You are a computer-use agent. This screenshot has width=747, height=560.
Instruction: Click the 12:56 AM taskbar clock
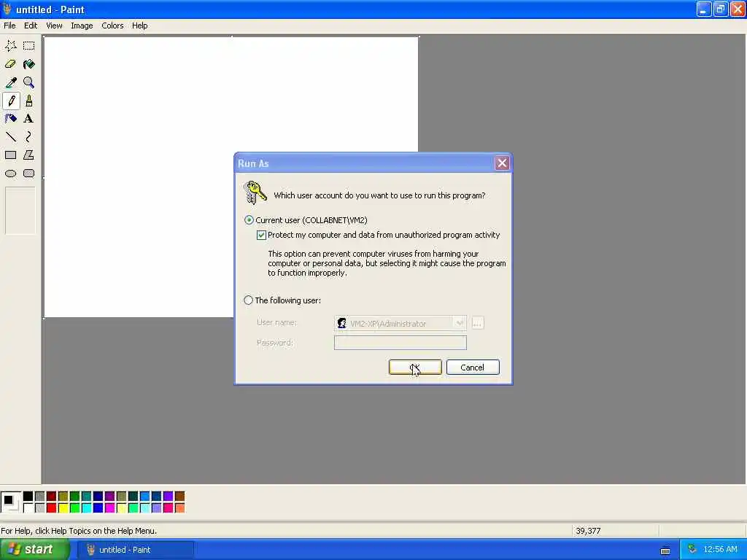[x=720, y=550]
